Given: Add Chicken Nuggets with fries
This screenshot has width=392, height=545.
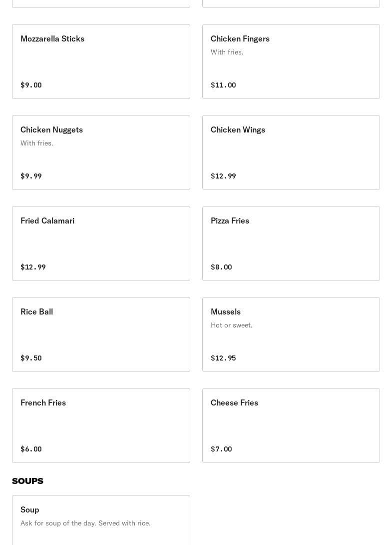Looking at the screenshot, I should pos(101,152).
